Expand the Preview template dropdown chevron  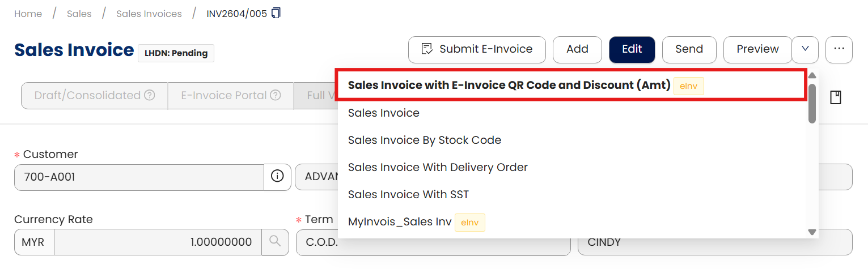[x=805, y=49]
